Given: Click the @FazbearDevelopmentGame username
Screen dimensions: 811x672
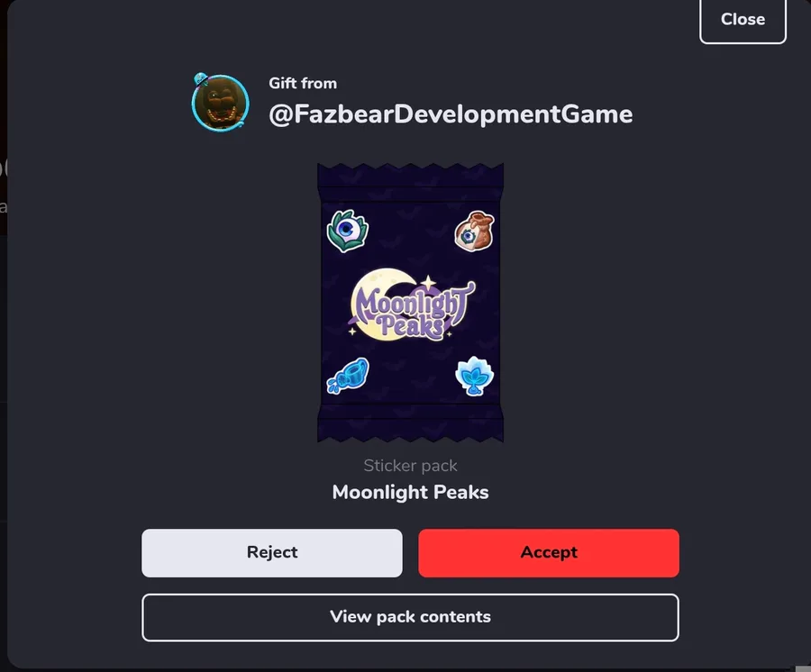Looking at the screenshot, I should 451,114.
